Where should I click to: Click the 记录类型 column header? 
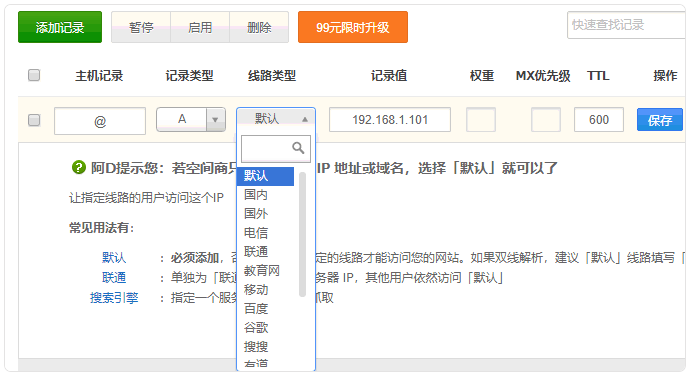tap(189, 76)
